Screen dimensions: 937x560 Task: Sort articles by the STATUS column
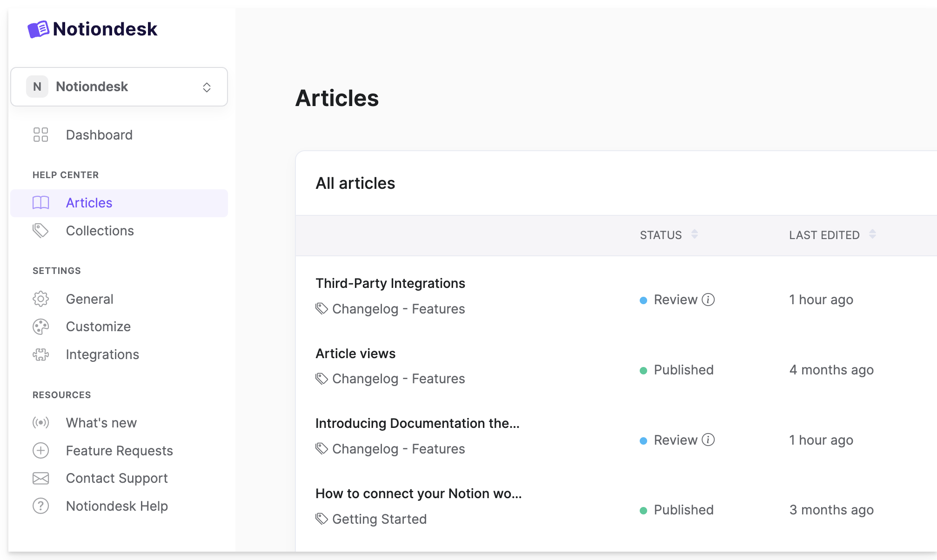(661, 235)
